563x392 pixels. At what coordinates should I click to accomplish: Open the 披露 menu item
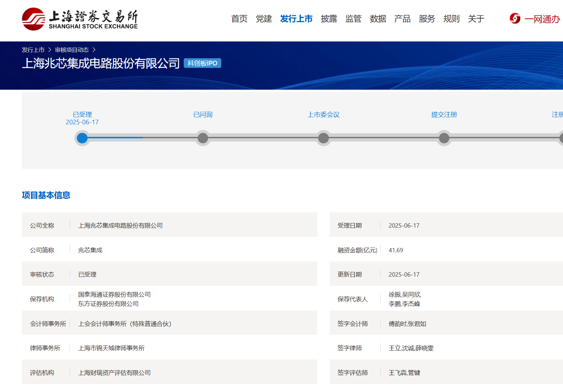pyautogui.click(x=329, y=19)
